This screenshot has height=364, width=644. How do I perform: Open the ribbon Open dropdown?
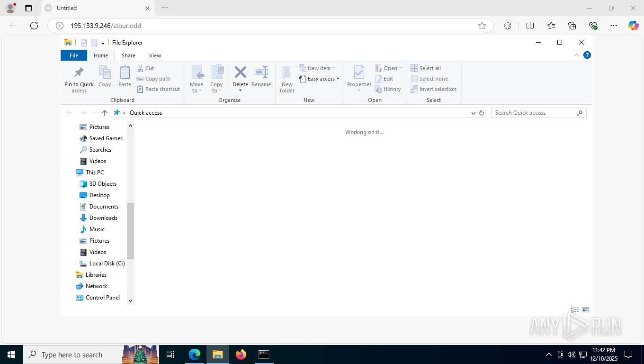click(x=389, y=68)
